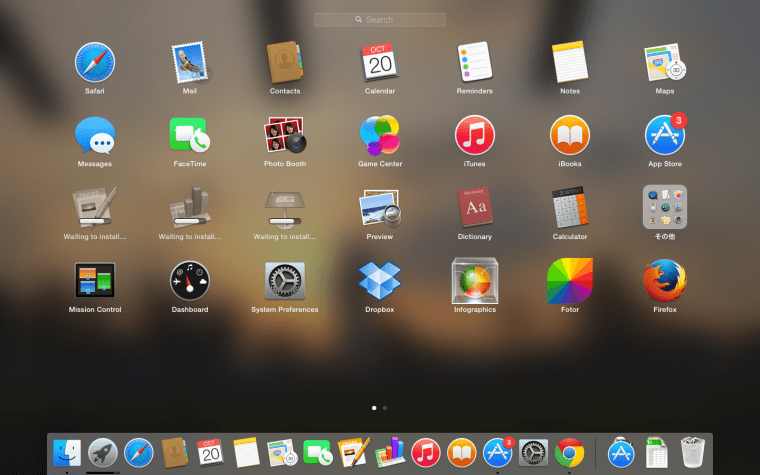This screenshot has width=760, height=475.
Task: Click the Launchpad search field
Action: (x=380, y=20)
